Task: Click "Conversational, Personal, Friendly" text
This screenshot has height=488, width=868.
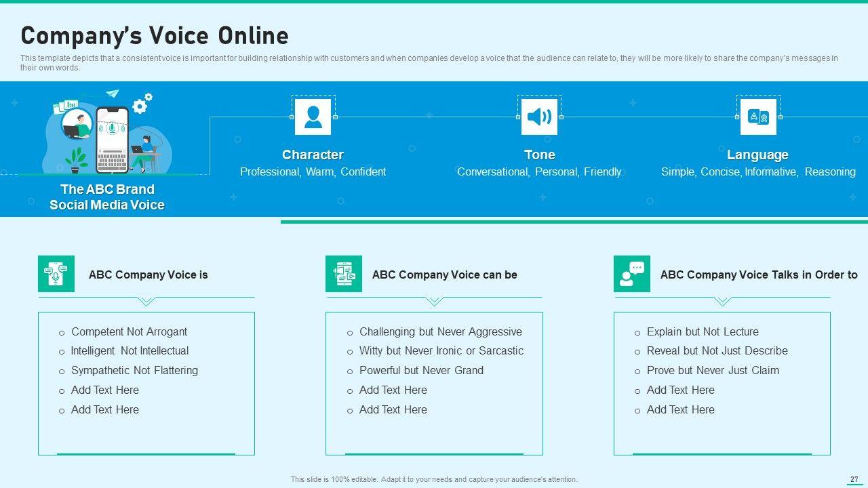Action: click(x=539, y=172)
